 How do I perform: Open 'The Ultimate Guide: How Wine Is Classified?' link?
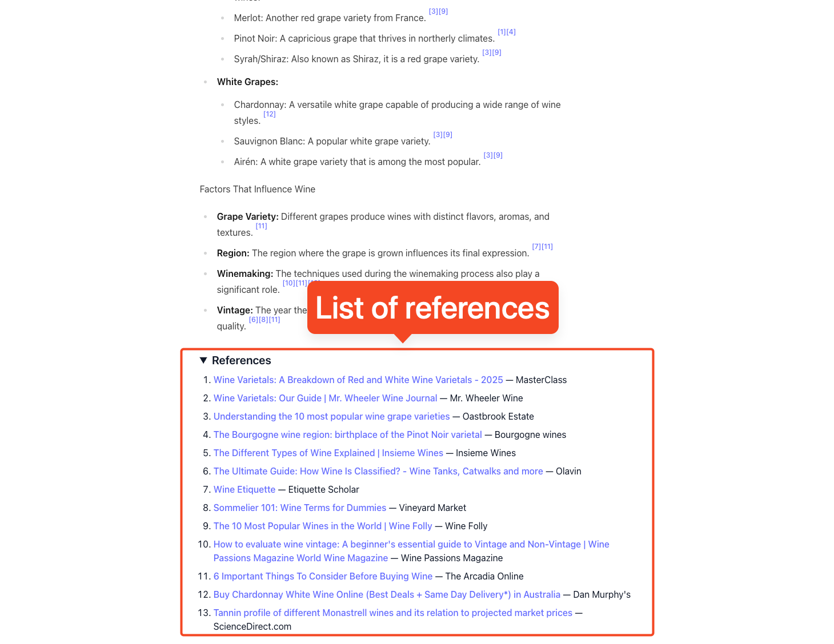(x=378, y=471)
